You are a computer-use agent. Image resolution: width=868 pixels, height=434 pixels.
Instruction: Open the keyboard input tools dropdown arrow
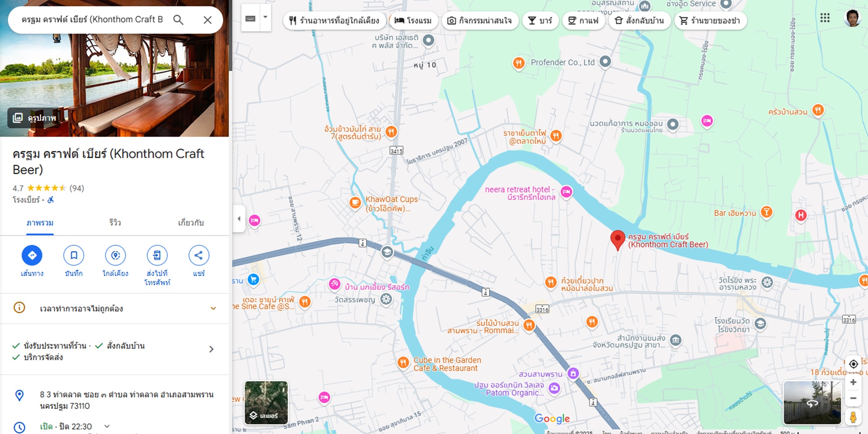point(265,17)
